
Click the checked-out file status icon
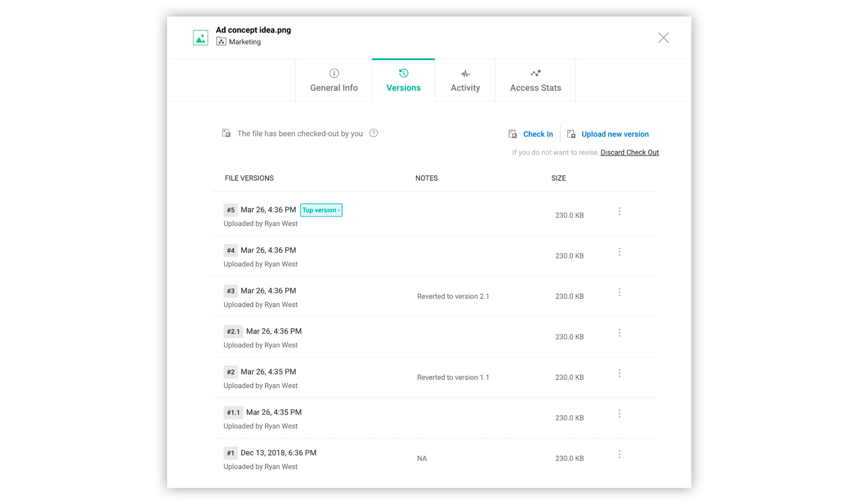227,133
